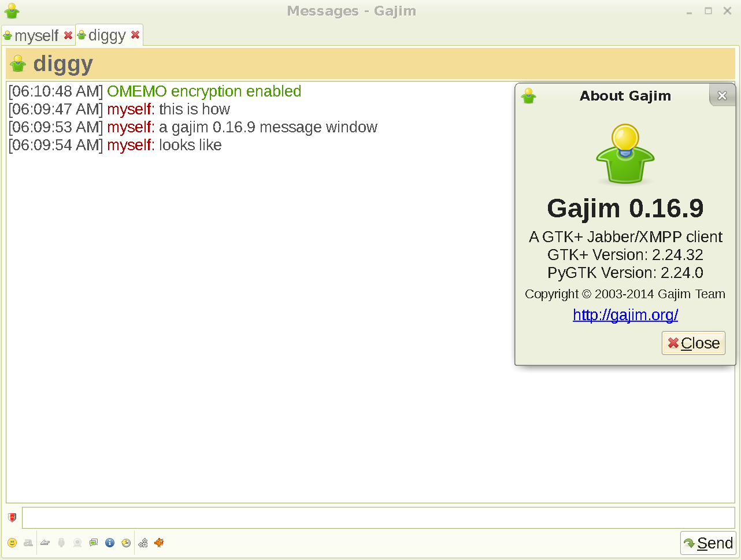Click the gears plugin settings icon

(142, 543)
